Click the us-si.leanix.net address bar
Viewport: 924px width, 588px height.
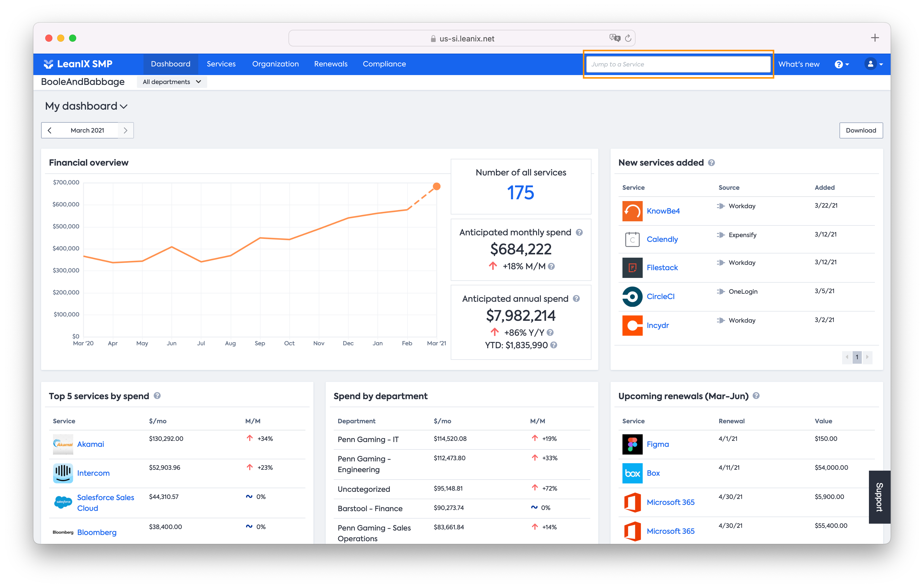[x=462, y=38]
